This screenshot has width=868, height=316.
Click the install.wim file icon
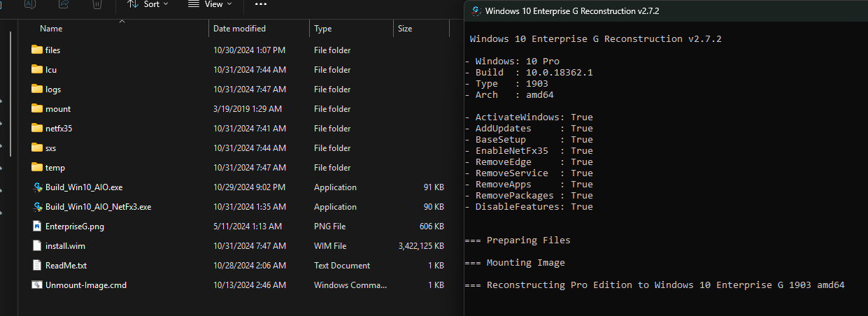37,246
